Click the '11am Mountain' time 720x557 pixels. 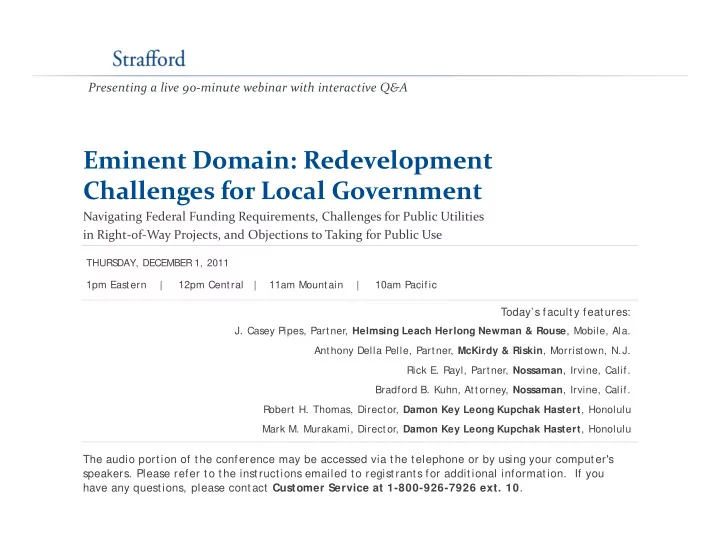[x=306, y=285]
